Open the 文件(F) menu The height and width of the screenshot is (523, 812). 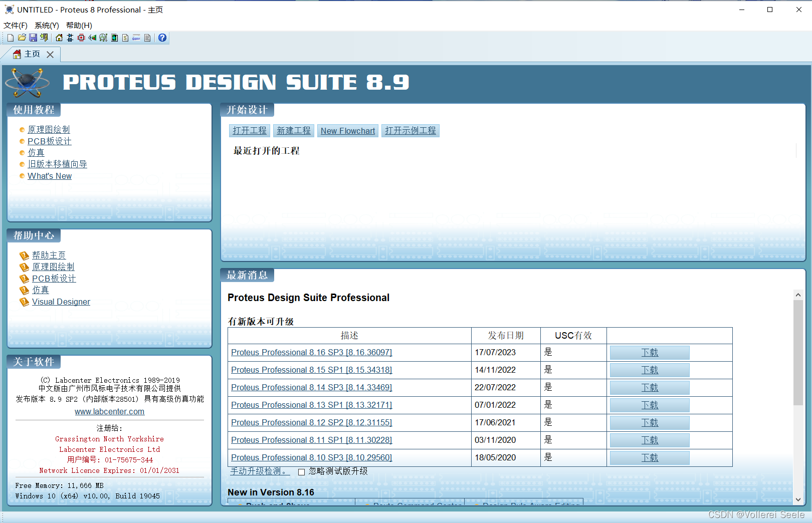click(16, 25)
